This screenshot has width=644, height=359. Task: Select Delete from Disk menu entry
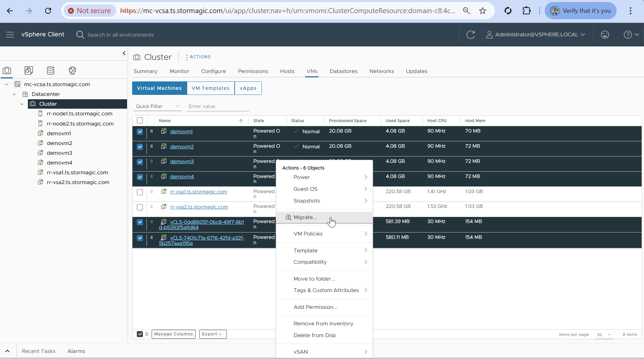(x=324, y=335)
